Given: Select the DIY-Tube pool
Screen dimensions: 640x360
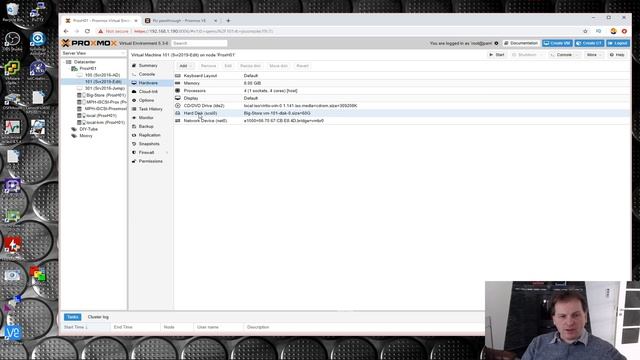Looking at the screenshot, I should click(x=88, y=129).
